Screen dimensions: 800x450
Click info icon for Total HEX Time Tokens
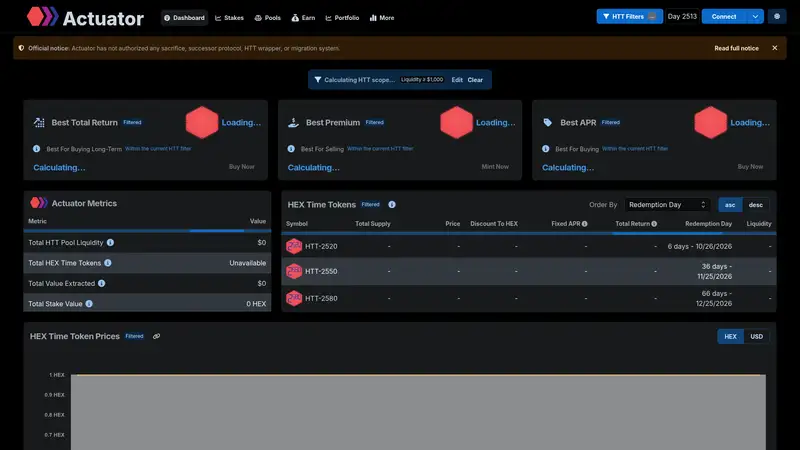point(108,263)
